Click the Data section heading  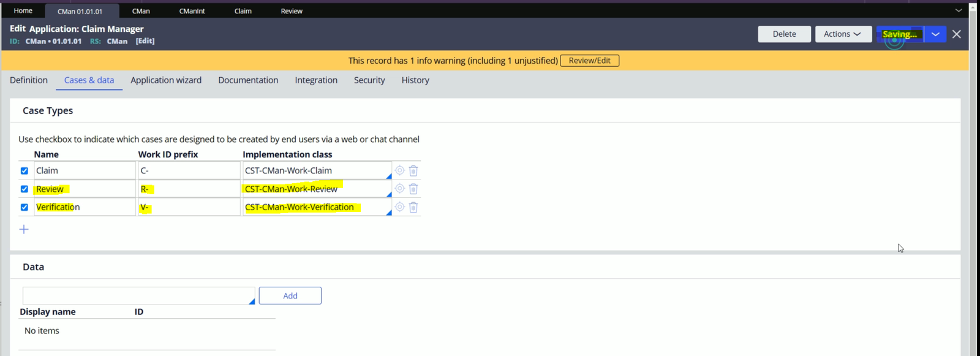(x=34, y=267)
